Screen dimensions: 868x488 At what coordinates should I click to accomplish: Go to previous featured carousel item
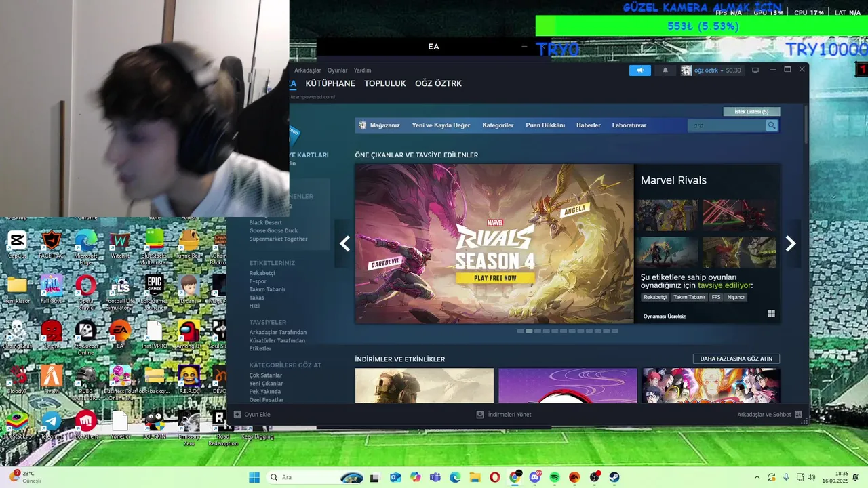click(x=345, y=244)
